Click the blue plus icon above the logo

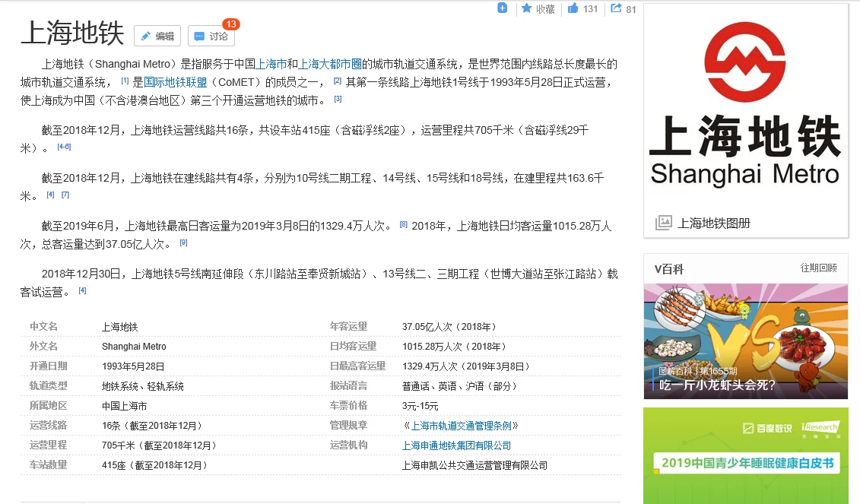click(502, 8)
